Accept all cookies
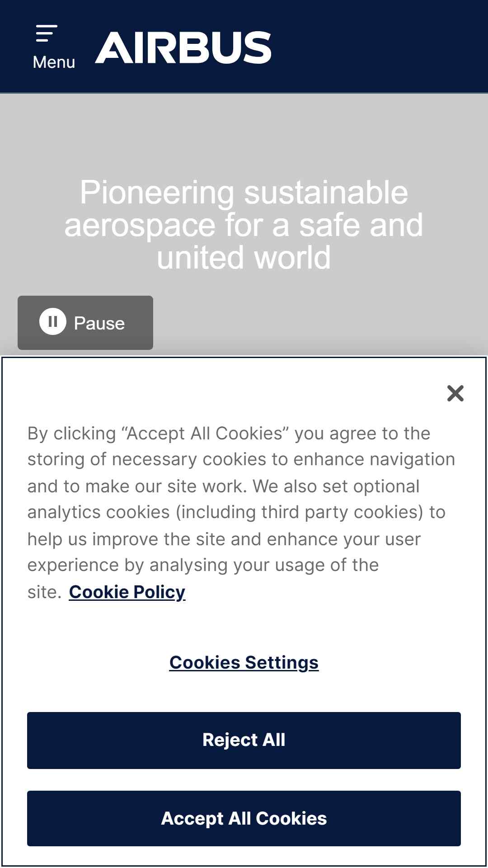The width and height of the screenshot is (488, 868). pyautogui.click(x=244, y=818)
